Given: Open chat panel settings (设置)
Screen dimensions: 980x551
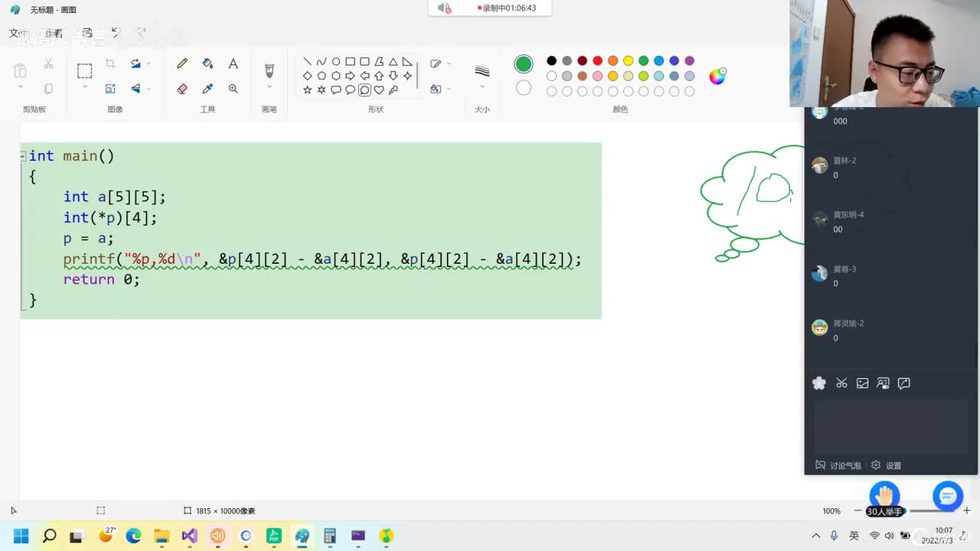Looking at the screenshot, I should pos(887,465).
